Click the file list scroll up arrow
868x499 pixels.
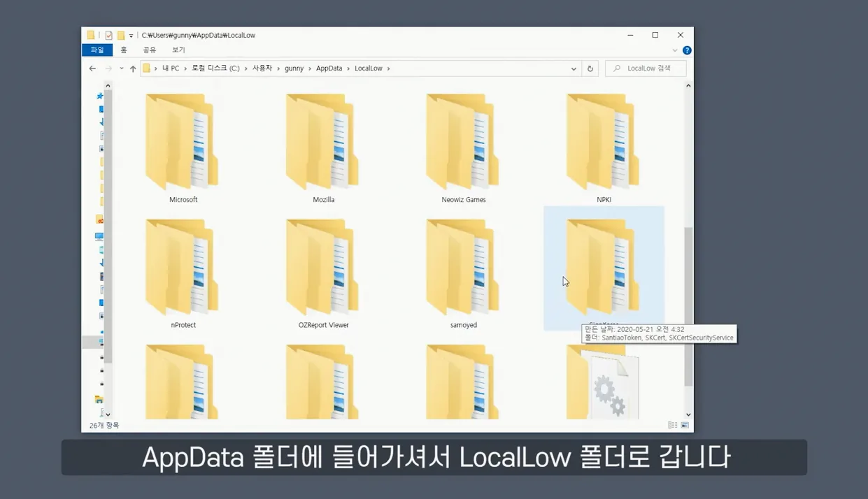pyautogui.click(x=688, y=86)
